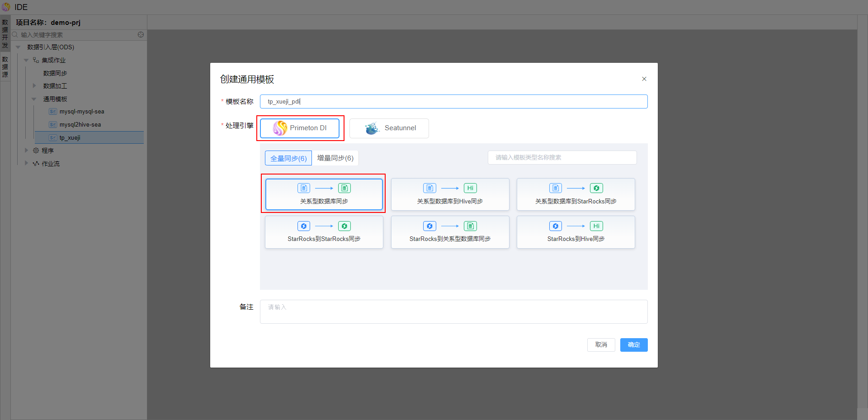Select the 数据同步 tree item
Image resolution: width=868 pixels, height=420 pixels.
click(x=55, y=73)
